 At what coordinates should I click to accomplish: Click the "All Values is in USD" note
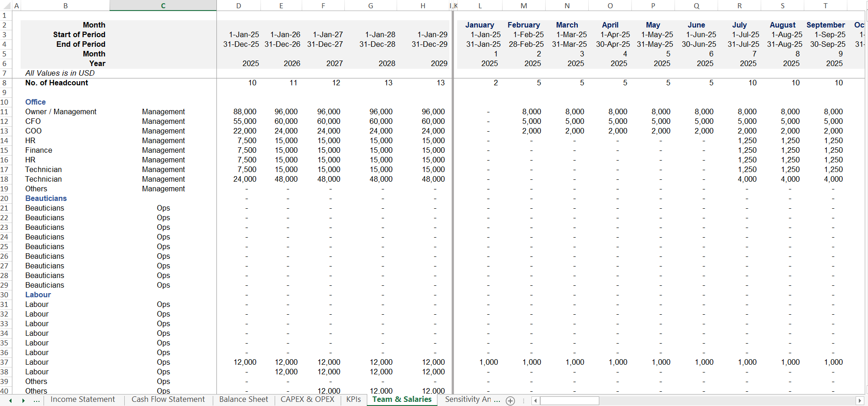click(x=60, y=73)
